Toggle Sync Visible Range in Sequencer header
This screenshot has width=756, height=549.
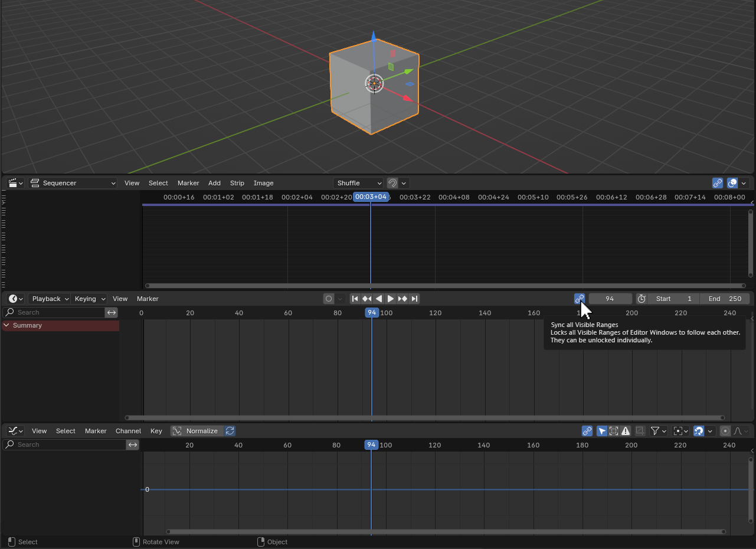click(718, 183)
